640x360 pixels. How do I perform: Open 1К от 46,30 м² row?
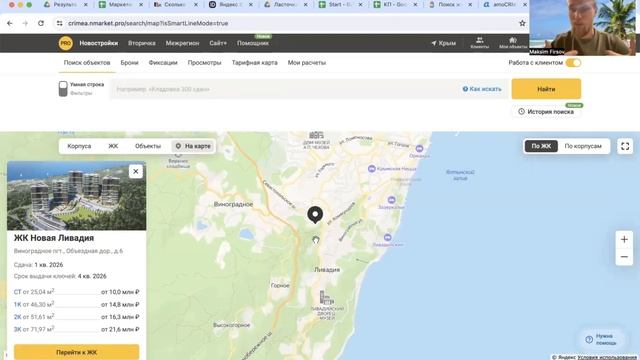coord(76,304)
